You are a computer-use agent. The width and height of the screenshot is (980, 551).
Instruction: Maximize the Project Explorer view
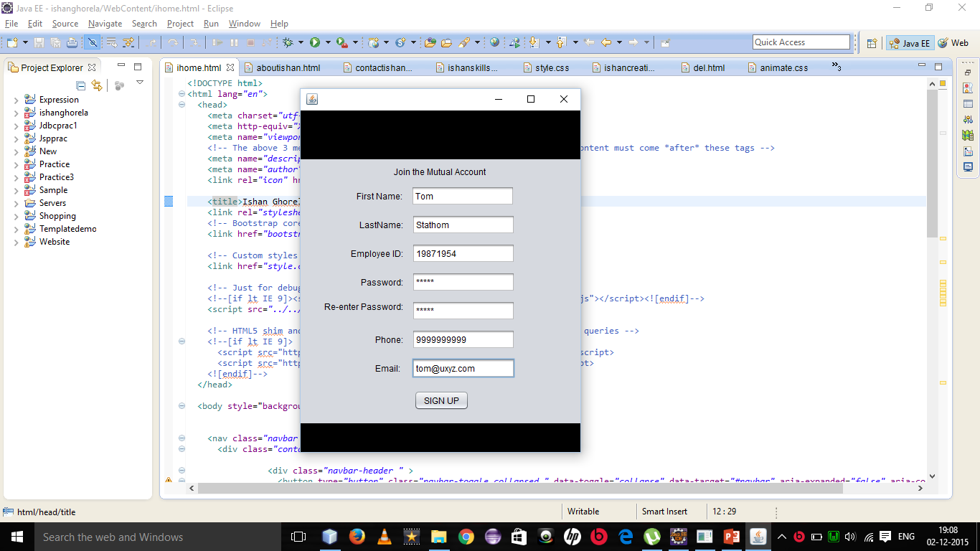[x=138, y=67]
